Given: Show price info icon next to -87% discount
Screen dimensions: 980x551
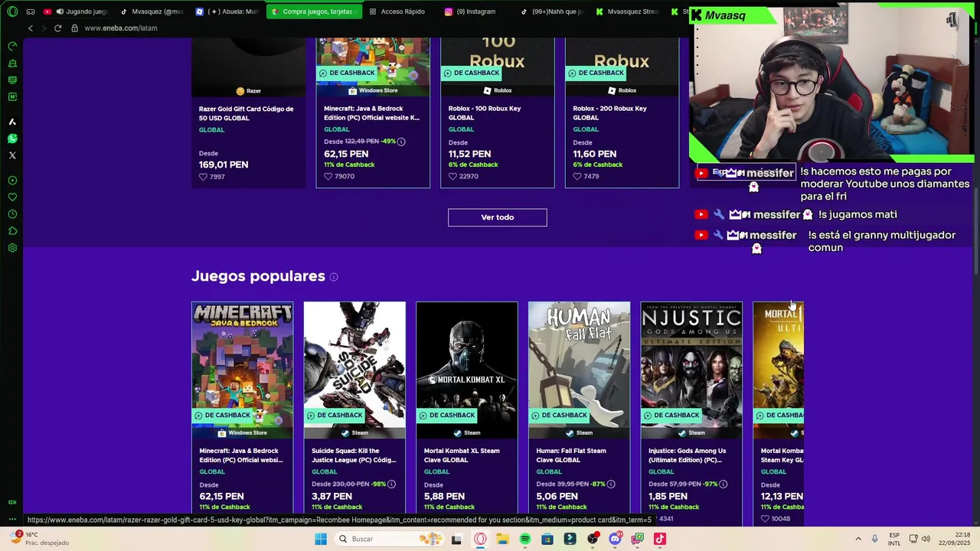Looking at the screenshot, I should [611, 484].
